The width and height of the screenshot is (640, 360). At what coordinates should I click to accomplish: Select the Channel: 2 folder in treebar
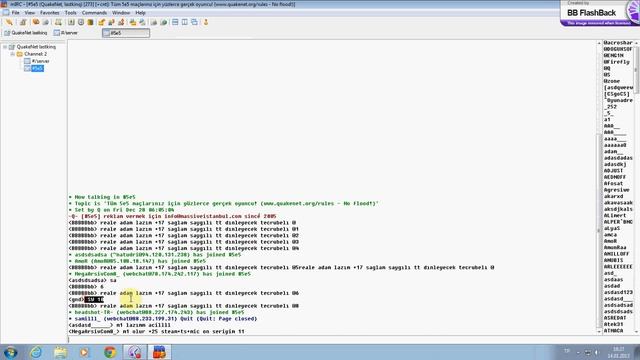pos(36,54)
